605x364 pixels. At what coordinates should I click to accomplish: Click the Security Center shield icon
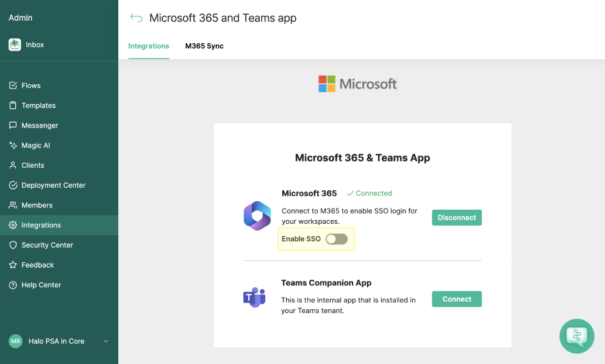tap(13, 245)
